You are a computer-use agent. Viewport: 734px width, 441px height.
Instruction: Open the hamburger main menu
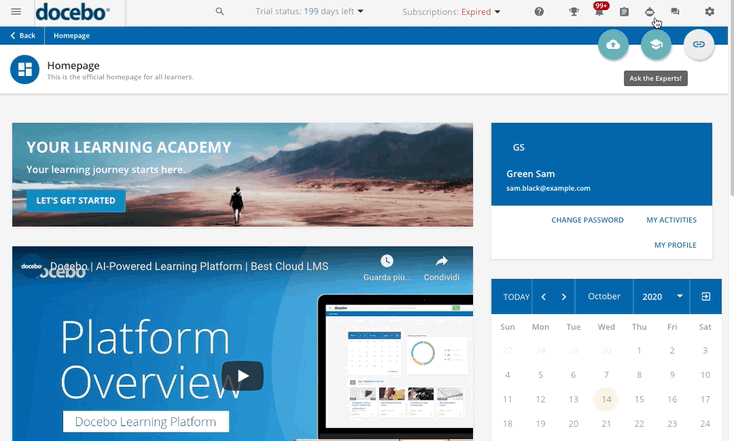coord(15,12)
